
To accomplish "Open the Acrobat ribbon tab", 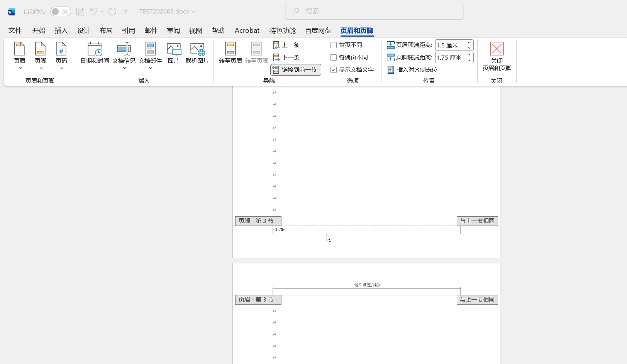I will click(247, 30).
